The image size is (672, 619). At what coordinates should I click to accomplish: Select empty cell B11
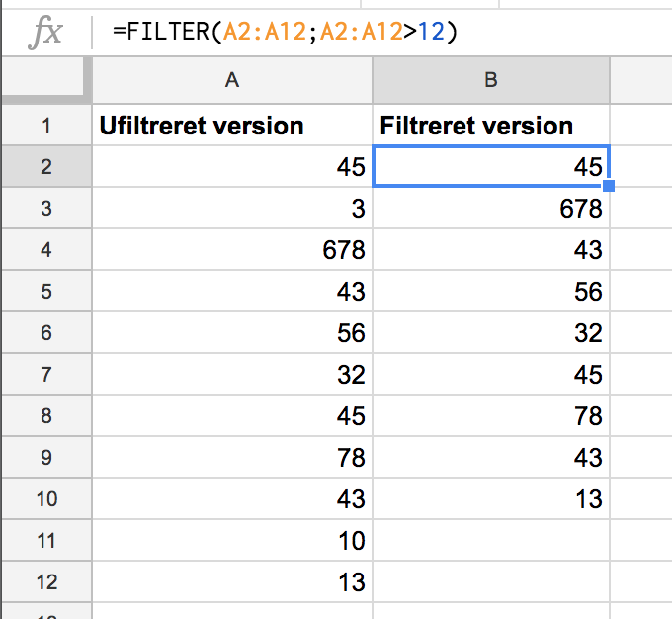pos(491,540)
